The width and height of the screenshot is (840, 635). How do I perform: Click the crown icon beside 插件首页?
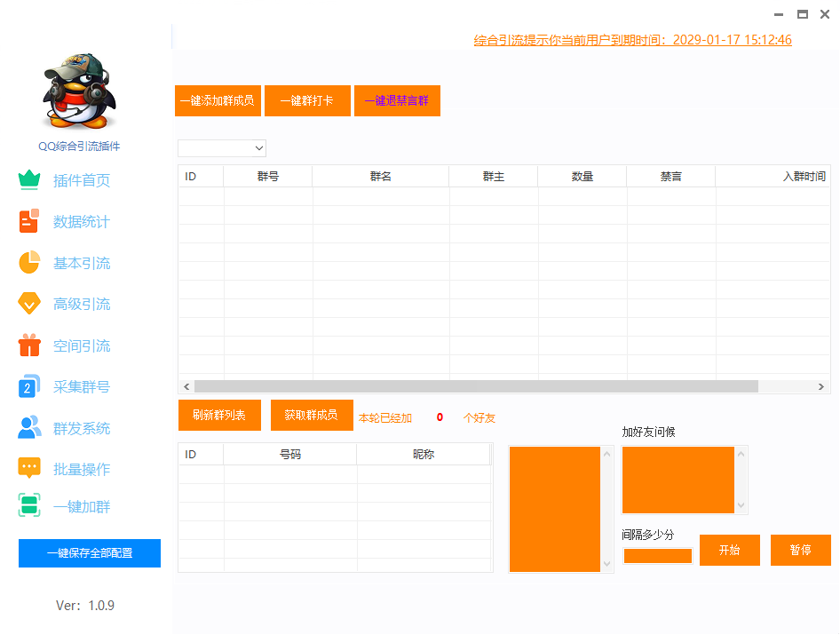point(29,180)
